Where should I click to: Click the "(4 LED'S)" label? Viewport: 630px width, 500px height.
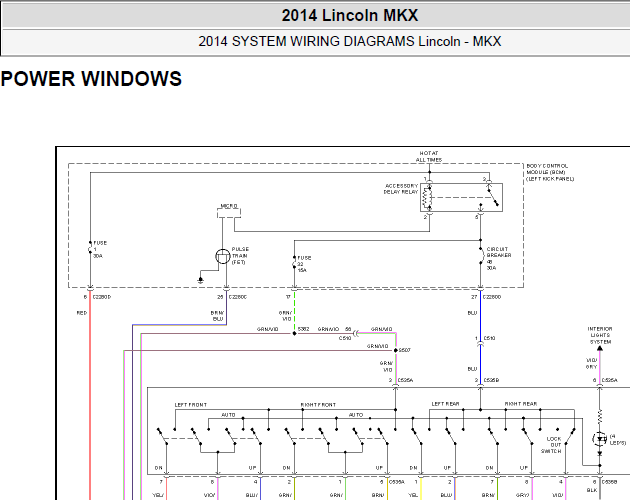[618, 439]
